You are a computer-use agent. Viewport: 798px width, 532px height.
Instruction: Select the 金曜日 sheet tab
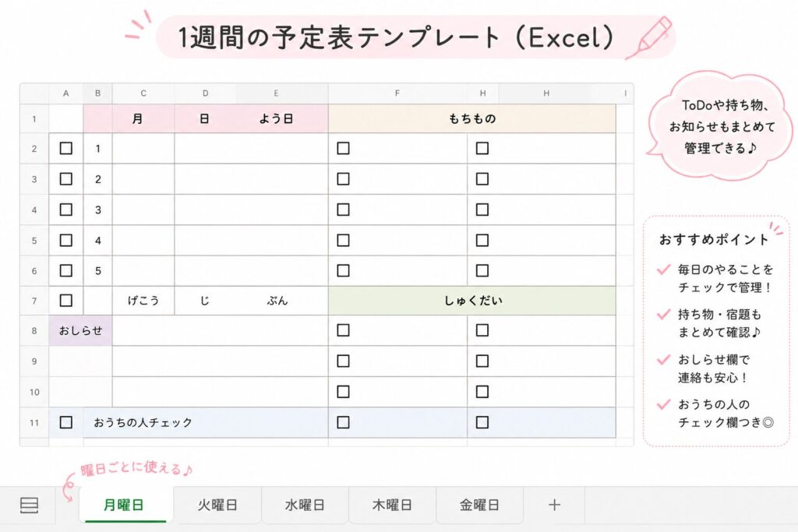[479, 505]
